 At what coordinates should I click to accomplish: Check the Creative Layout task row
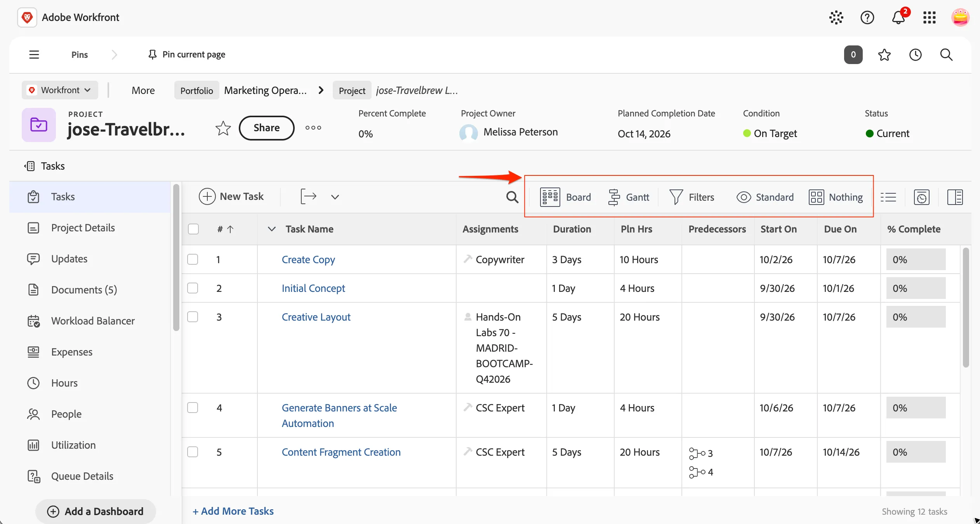pos(193,317)
